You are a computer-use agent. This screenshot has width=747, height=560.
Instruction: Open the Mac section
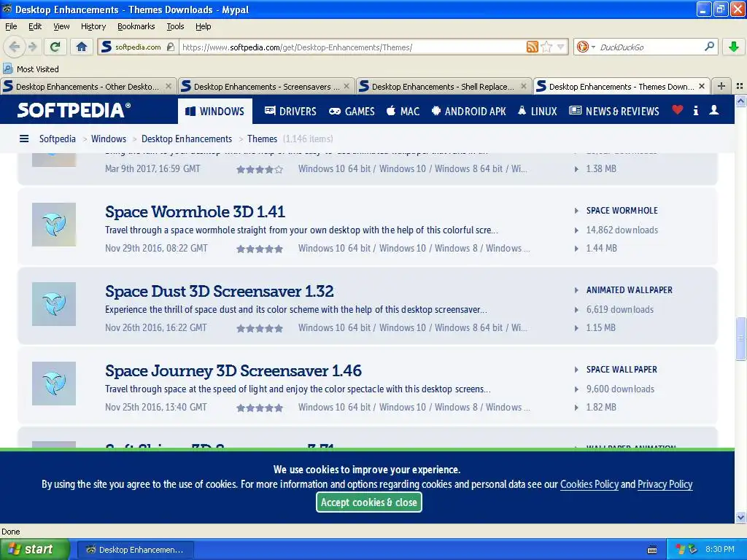tap(403, 111)
